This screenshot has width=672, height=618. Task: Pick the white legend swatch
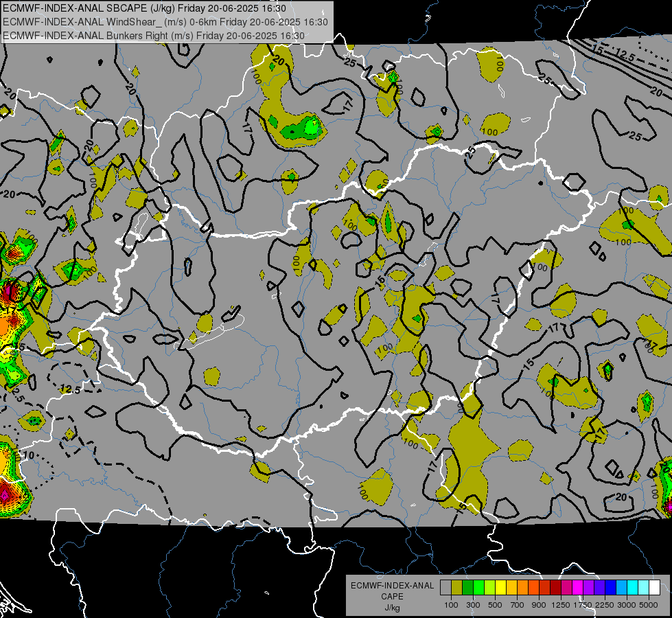tap(655, 588)
